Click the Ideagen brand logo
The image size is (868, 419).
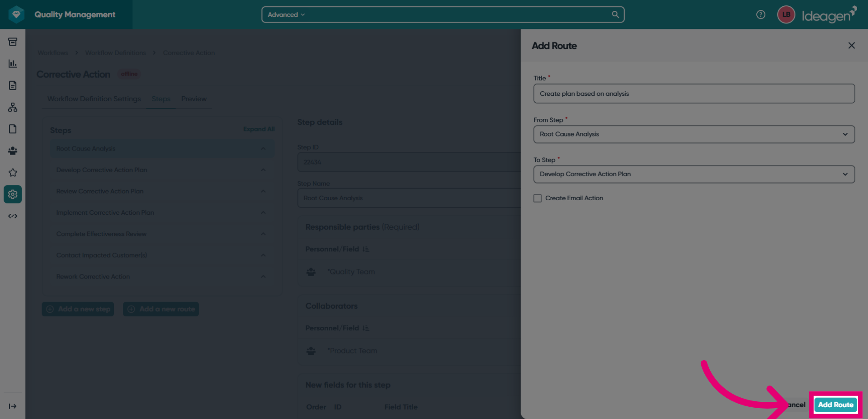(829, 14)
